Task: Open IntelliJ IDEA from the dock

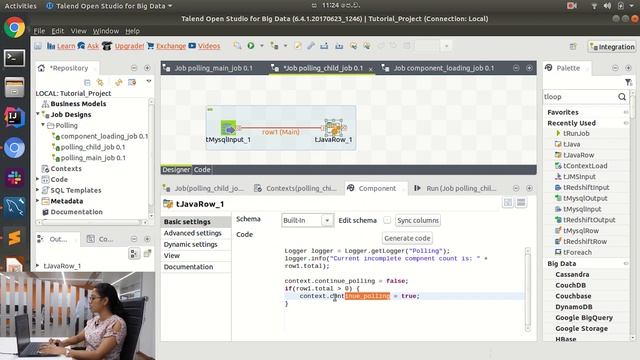Action: tap(15, 118)
